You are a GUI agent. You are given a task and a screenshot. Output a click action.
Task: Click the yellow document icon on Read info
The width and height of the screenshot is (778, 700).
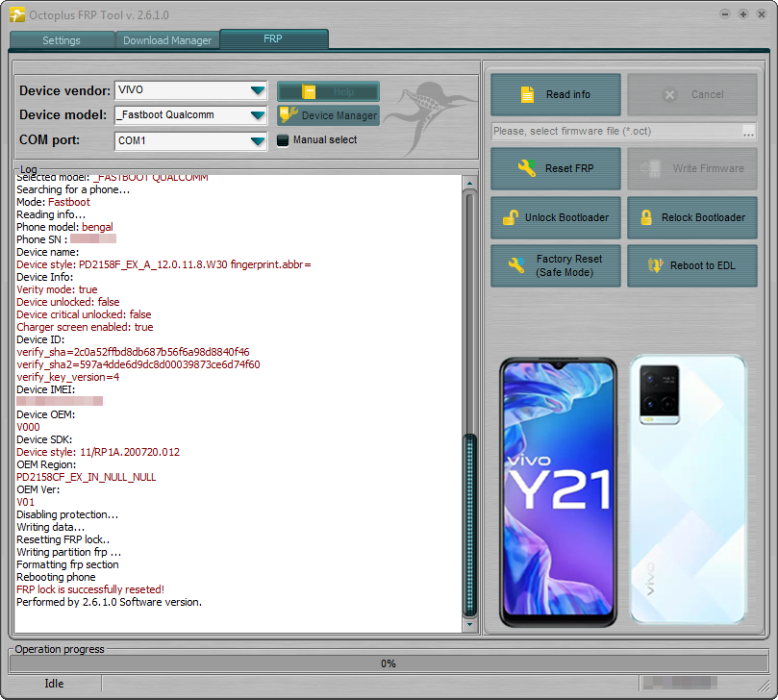(x=527, y=94)
